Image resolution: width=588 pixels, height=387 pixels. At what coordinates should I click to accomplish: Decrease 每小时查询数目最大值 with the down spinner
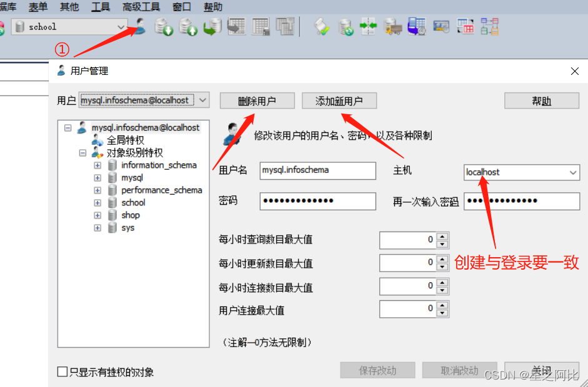pyautogui.click(x=442, y=244)
